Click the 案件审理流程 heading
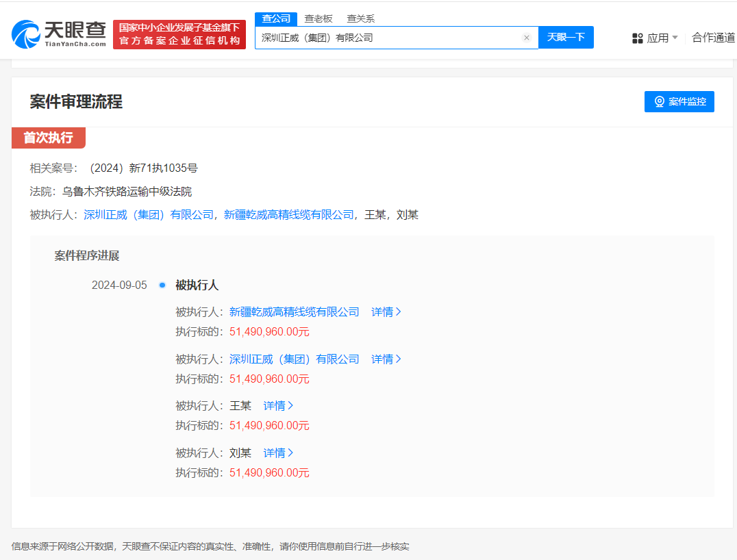 [76, 101]
